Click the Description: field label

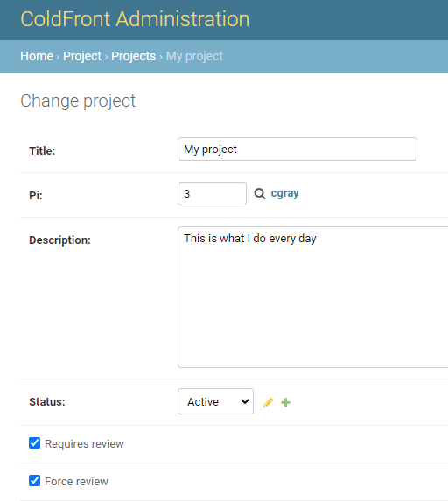(59, 240)
